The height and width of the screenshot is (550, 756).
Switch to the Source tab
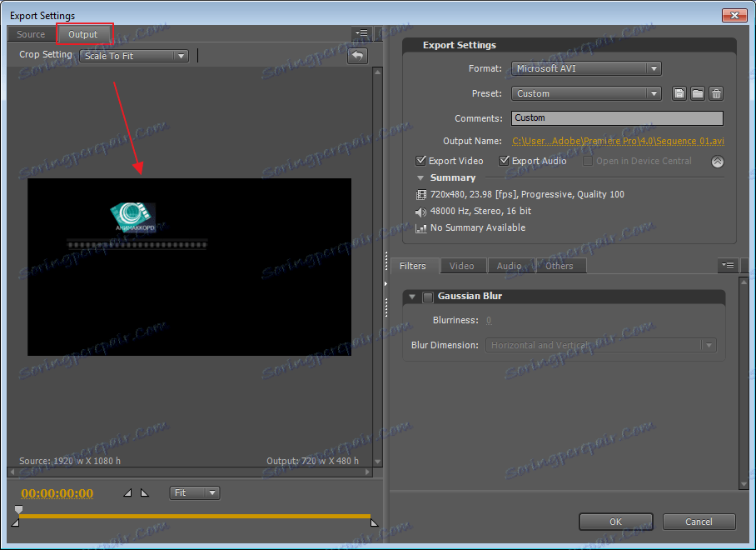(x=31, y=34)
